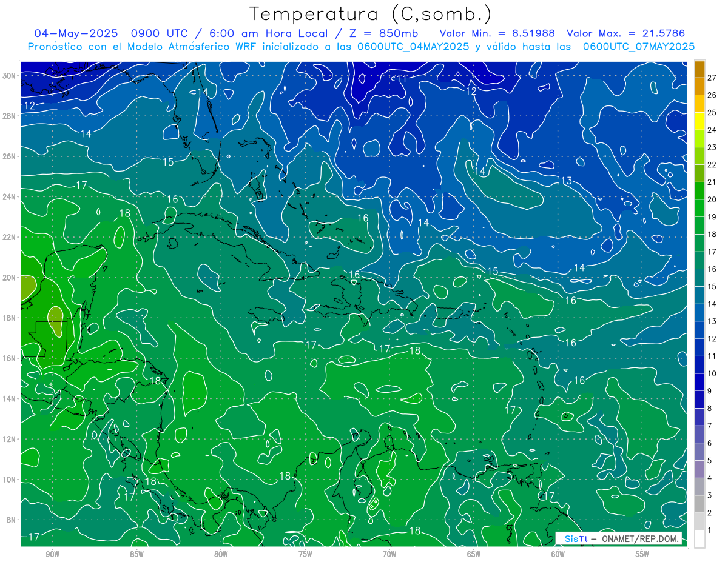This screenshot has height=562, width=728.
Task: Click the 'Temperatura (C,somb.)' title
Action: pos(371,14)
